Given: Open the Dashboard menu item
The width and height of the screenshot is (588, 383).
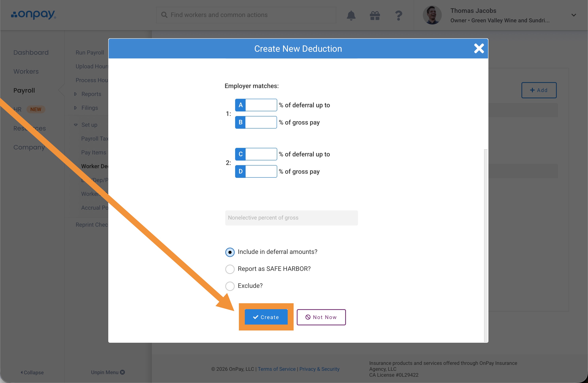Looking at the screenshot, I should point(31,52).
